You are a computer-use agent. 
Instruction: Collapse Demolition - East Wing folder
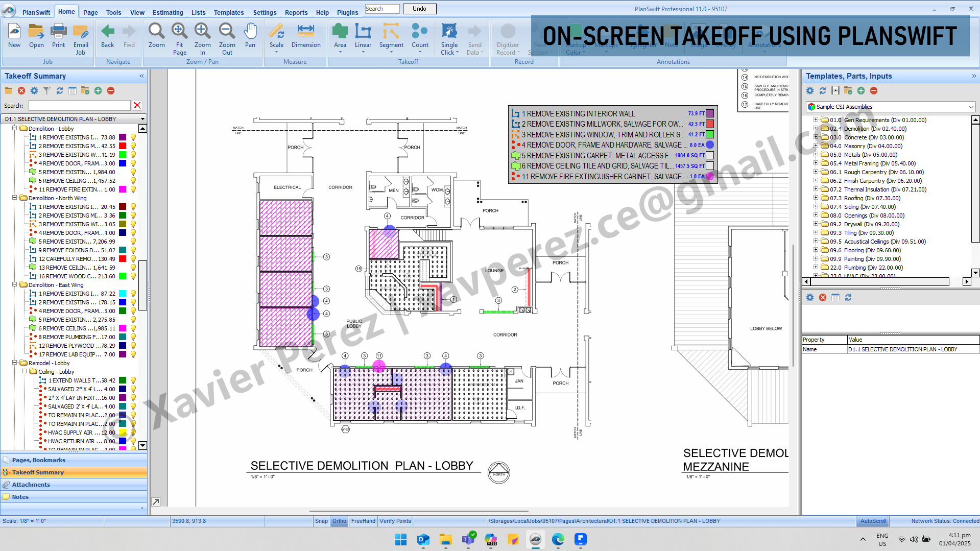pos(15,285)
